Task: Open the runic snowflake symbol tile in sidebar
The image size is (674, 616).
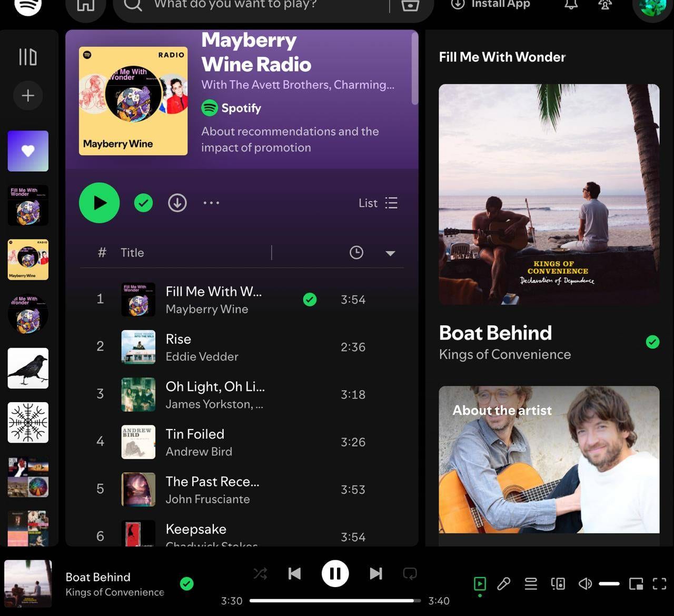Action: 28,422
